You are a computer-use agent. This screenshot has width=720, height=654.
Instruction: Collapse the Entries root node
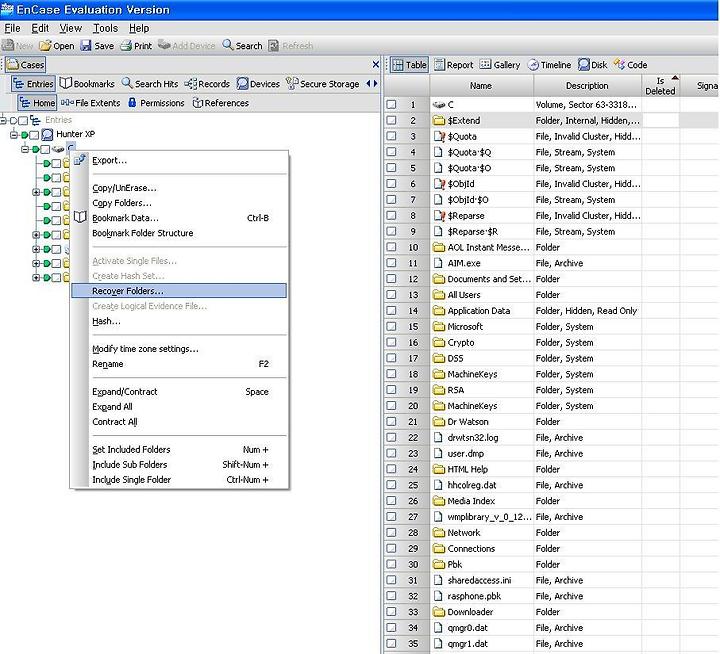click(3, 120)
